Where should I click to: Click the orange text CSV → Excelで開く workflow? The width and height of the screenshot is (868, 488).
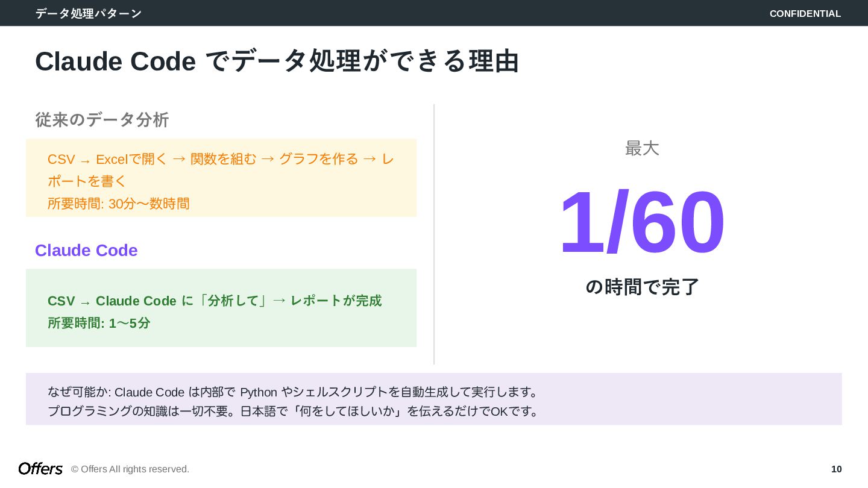point(221,170)
